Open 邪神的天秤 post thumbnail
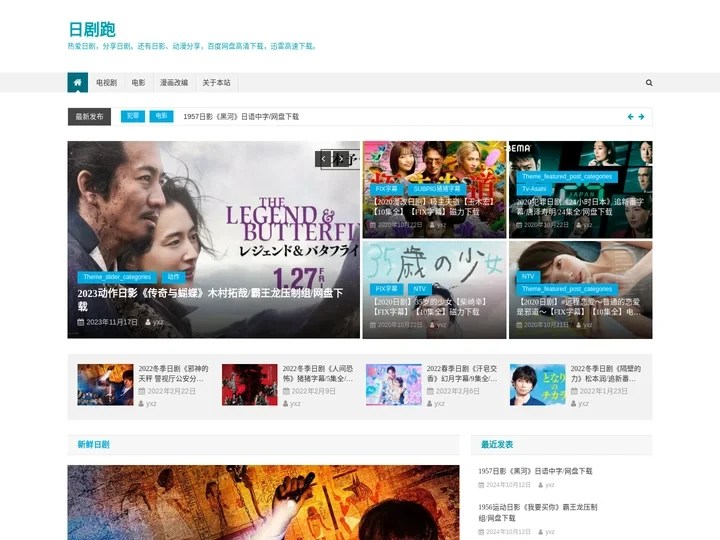 105,385
